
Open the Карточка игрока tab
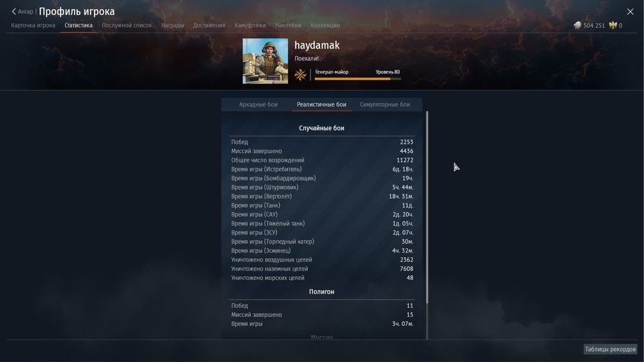click(x=33, y=26)
